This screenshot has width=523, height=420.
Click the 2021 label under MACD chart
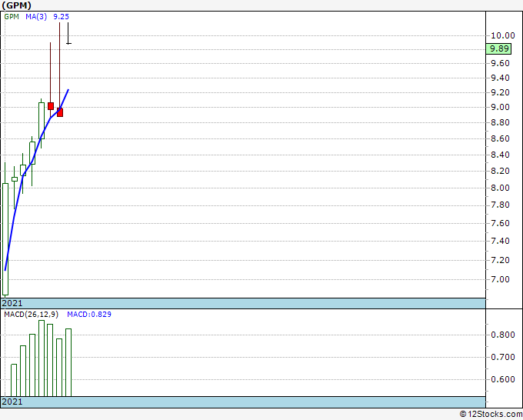tap(12, 402)
